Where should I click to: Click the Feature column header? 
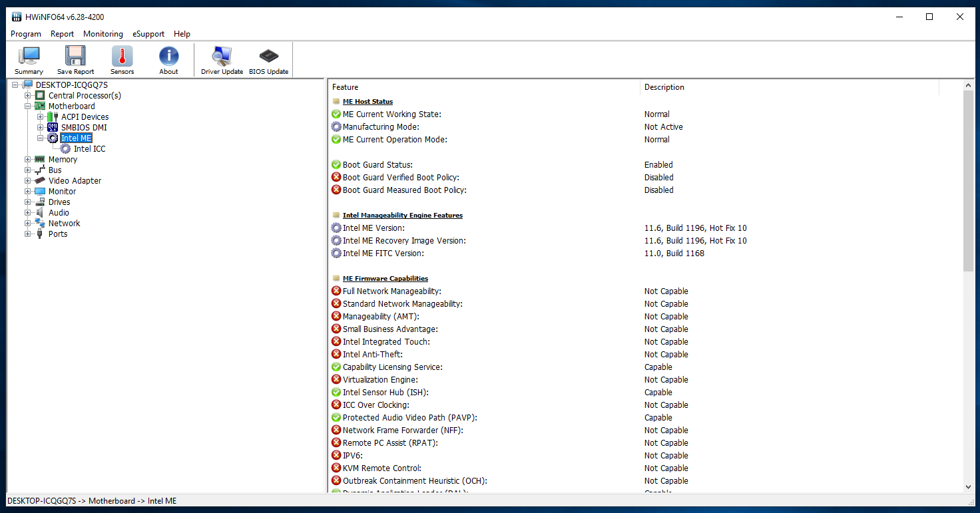click(484, 87)
